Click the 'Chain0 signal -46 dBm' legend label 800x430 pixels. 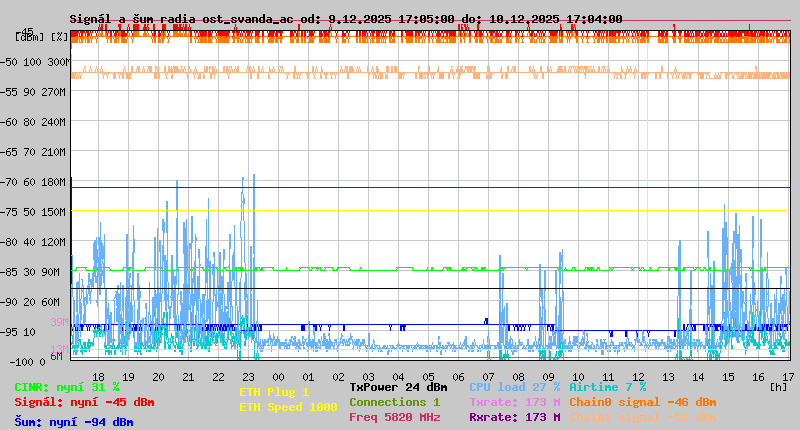click(643, 402)
